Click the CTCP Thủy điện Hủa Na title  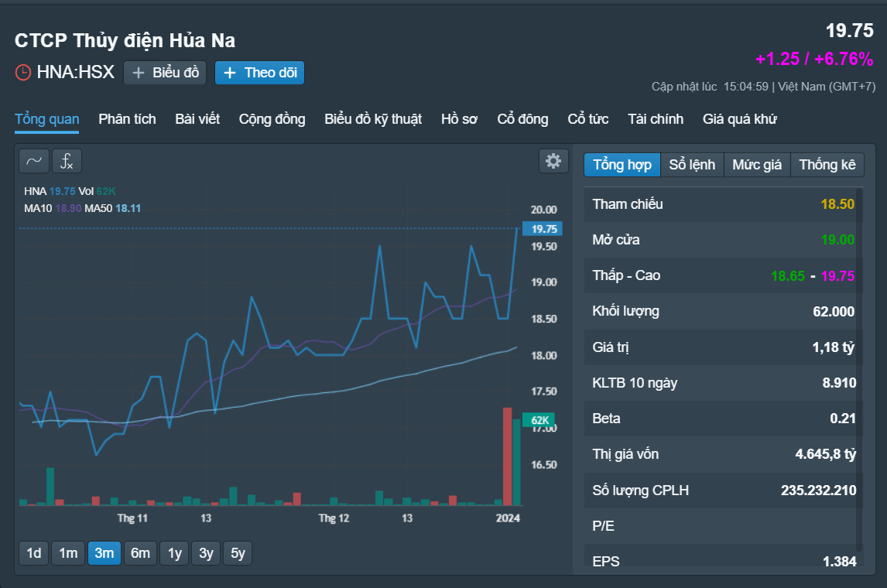coord(125,40)
